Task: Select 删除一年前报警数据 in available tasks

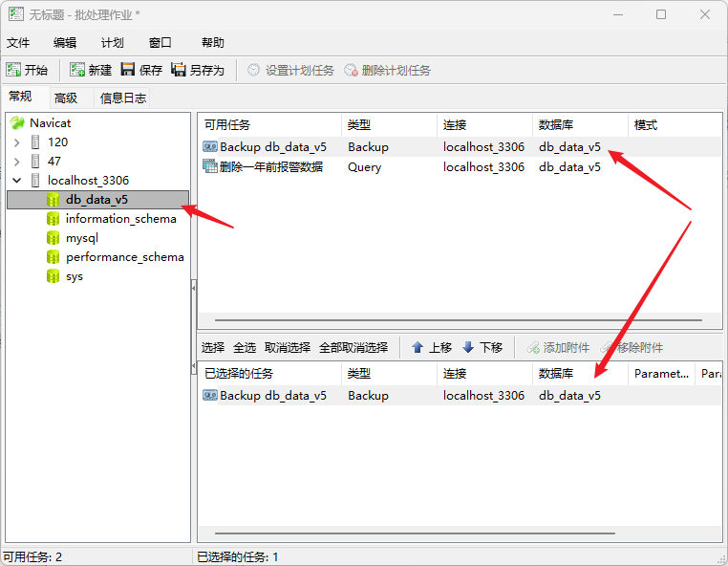Action: (x=271, y=166)
